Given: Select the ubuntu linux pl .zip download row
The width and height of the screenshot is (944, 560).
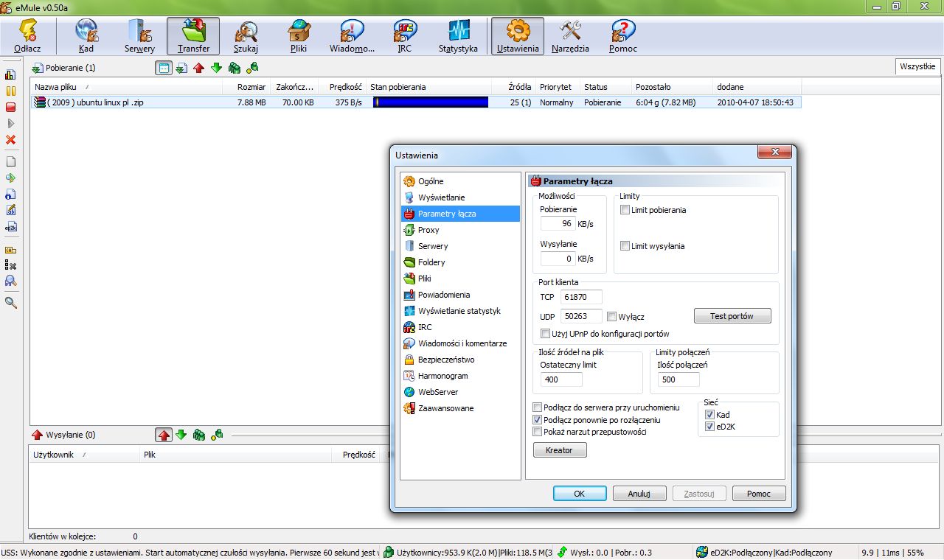Looking at the screenshot, I should point(416,102).
